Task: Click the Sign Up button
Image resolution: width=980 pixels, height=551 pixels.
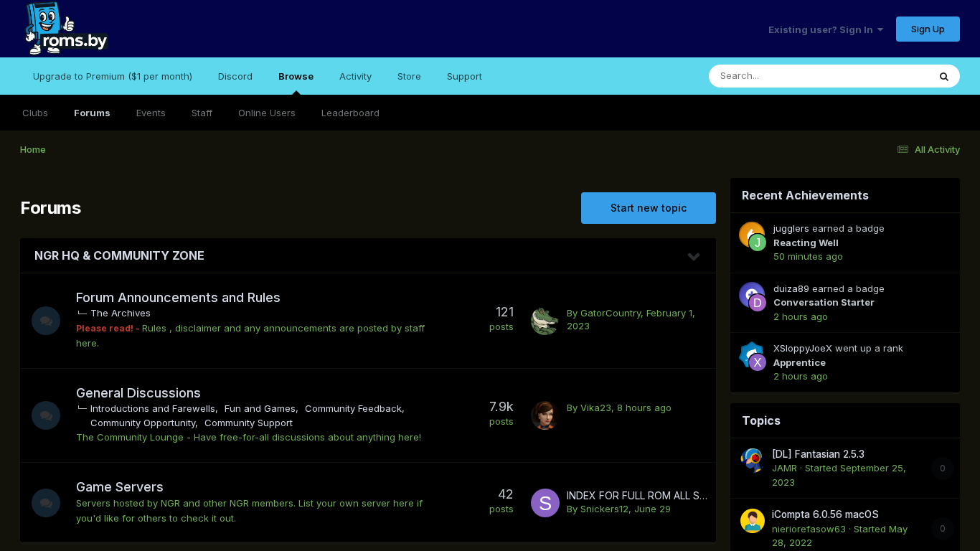Action: point(928,29)
